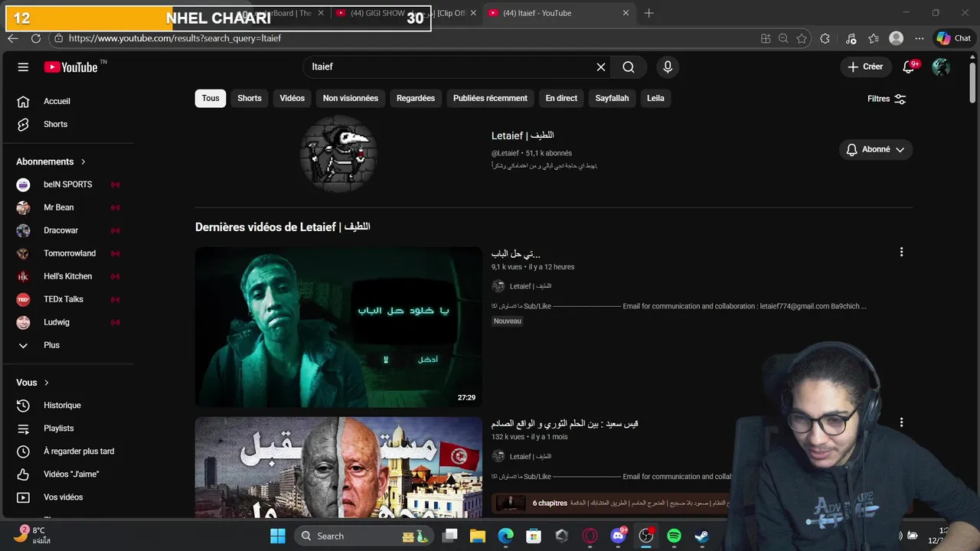Image resolution: width=980 pixels, height=551 pixels.
Task: Click the browser address bar URL
Action: click(175, 38)
